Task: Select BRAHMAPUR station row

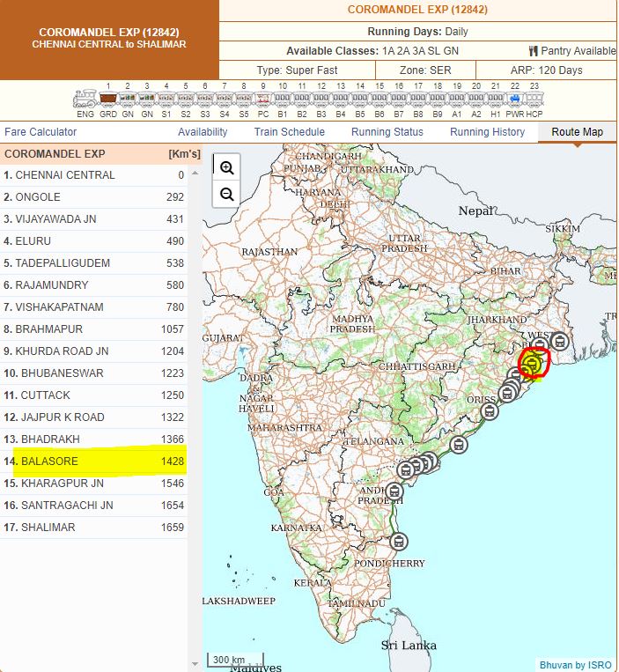Action: click(x=93, y=329)
